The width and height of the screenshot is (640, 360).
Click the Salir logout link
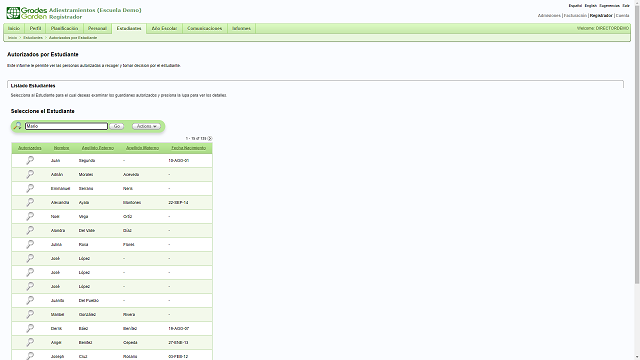pyautogui.click(x=626, y=6)
